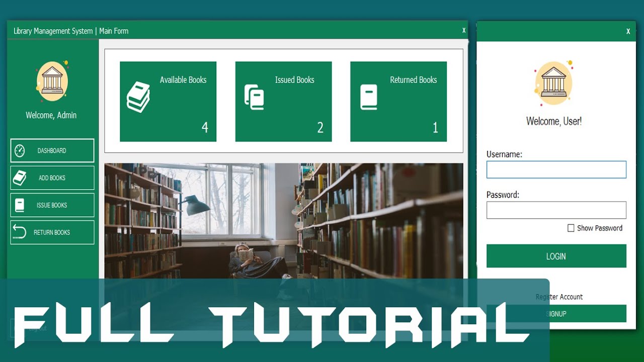Viewport: 644px width, 362px height.
Task: Focus the Username input field
Action: (556, 169)
